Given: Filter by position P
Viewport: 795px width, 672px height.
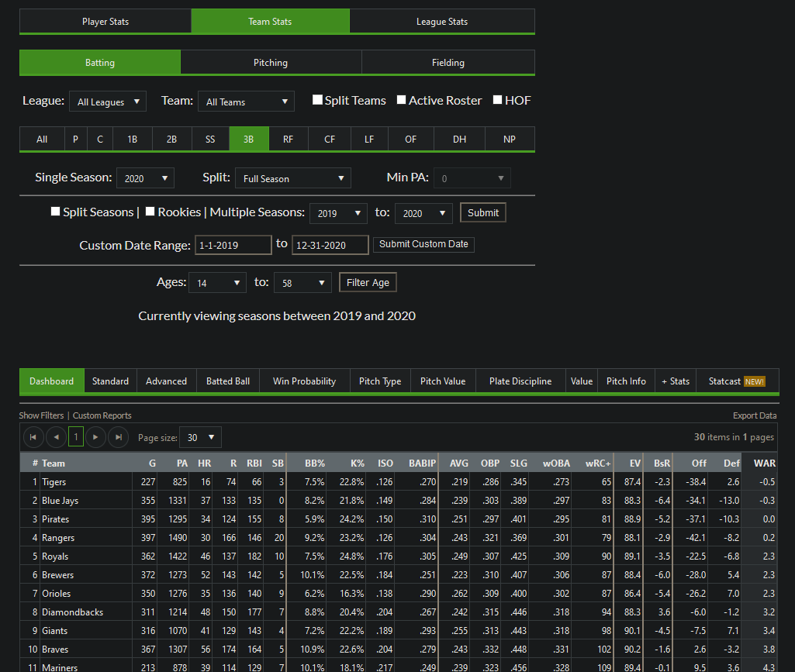Looking at the screenshot, I should [x=75, y=139].
